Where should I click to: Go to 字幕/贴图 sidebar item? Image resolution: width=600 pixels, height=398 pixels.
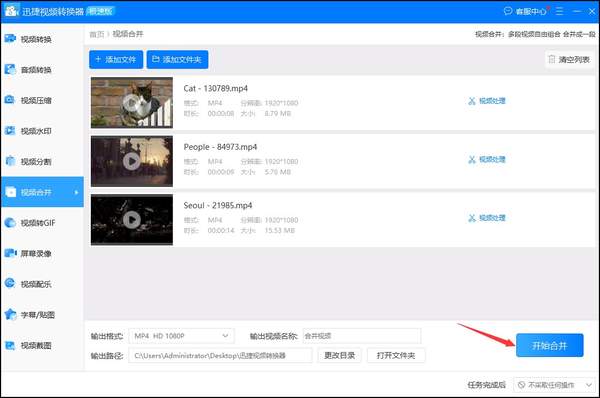coord(41,315)
